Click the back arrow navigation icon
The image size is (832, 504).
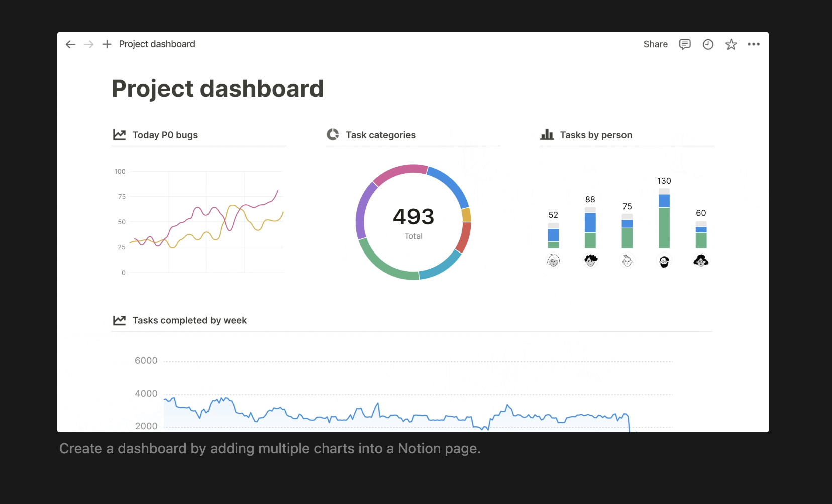(70, 44)
